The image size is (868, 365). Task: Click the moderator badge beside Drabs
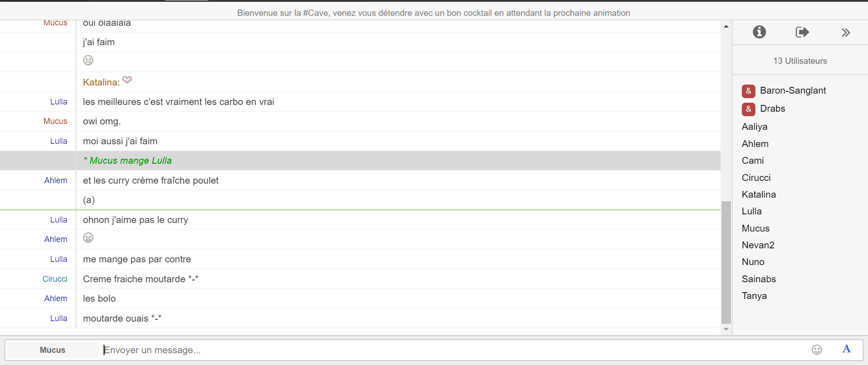point(748,109)
